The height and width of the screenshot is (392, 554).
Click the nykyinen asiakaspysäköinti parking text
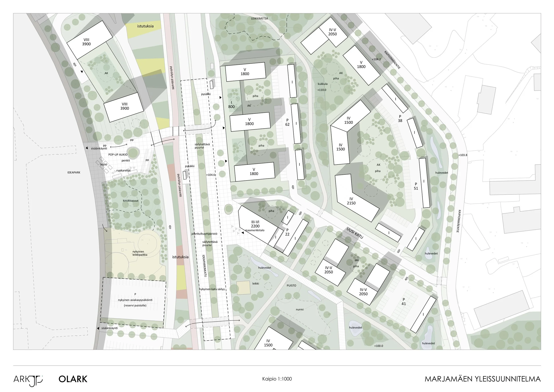[135, 300]
